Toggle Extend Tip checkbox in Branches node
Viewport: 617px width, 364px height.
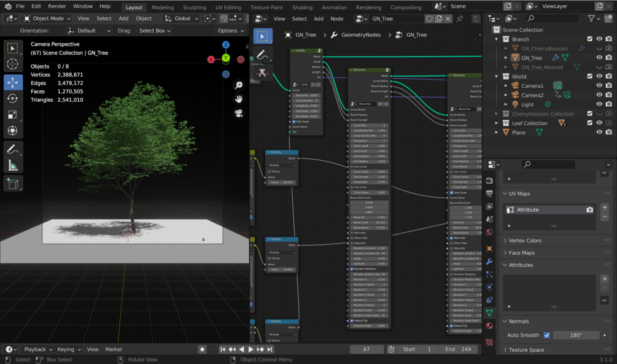pos(352,320)
